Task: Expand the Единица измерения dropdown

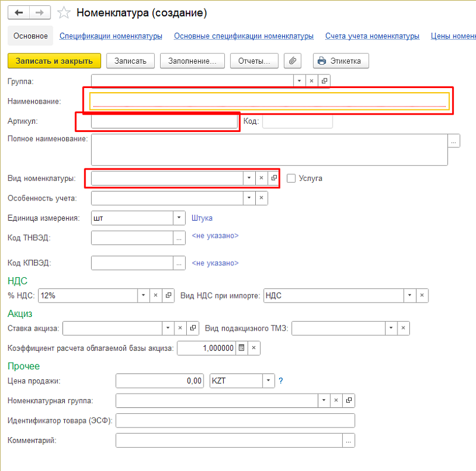Action: 180,218
